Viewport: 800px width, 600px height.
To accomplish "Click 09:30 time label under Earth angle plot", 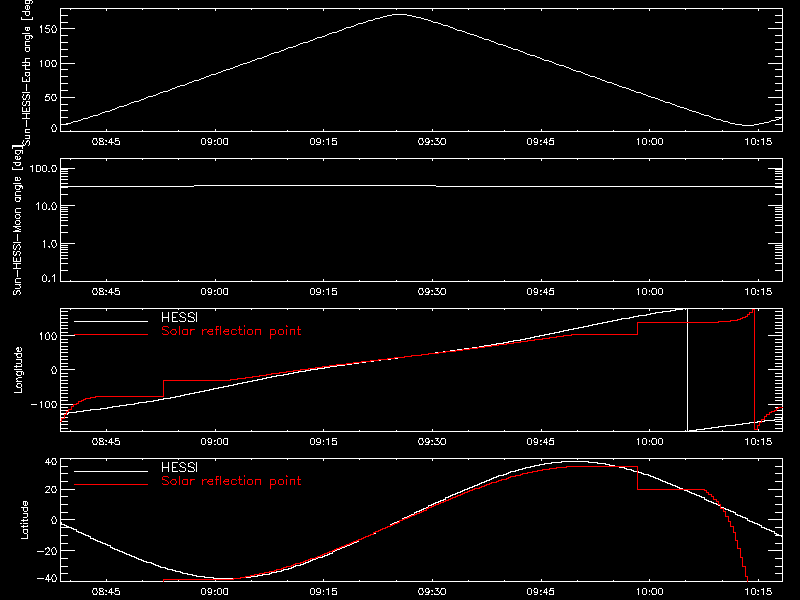I will pos(432,142).
